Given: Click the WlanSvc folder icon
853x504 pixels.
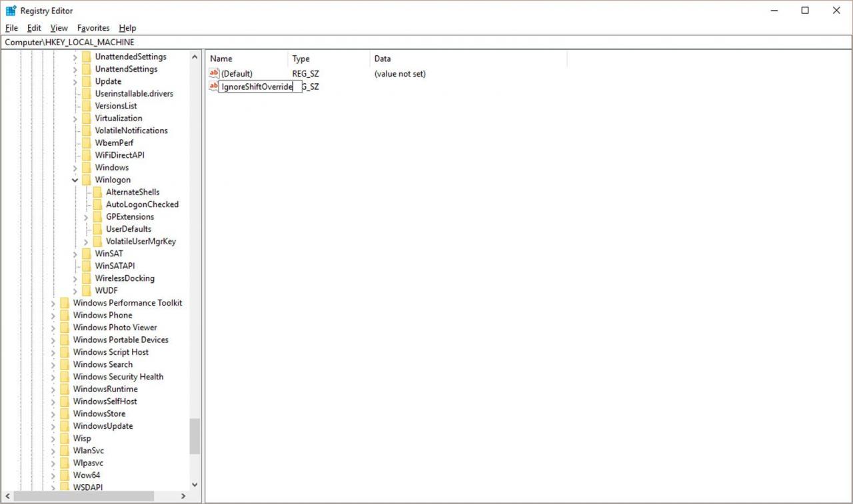Looking at the screenshot, I should (65, 451).
